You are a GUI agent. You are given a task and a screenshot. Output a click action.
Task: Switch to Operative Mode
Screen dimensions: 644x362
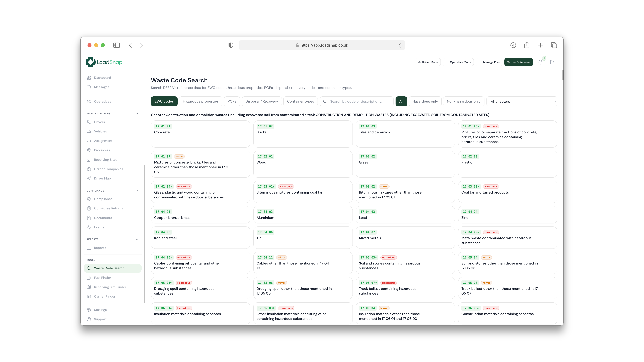pos(458,62)
